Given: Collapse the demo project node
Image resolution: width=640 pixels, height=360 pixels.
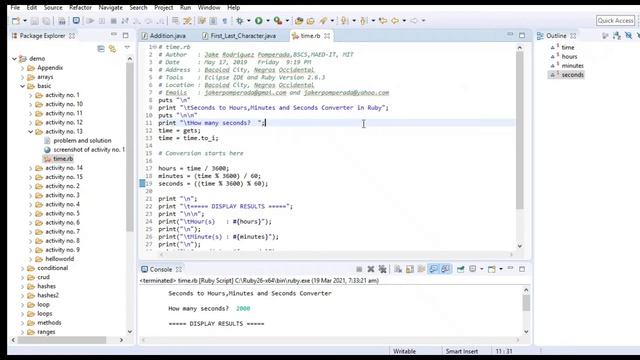Looking at the screenshot, I should point(15,59).
